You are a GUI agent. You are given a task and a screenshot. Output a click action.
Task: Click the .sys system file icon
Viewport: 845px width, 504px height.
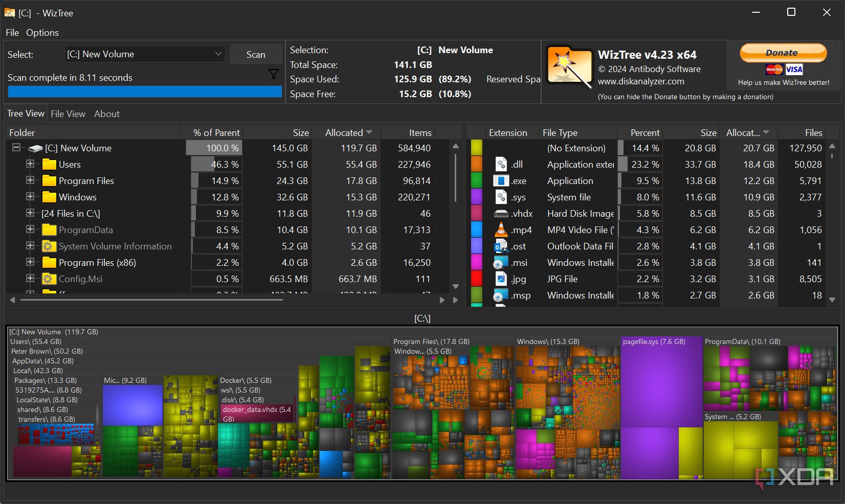501,197
